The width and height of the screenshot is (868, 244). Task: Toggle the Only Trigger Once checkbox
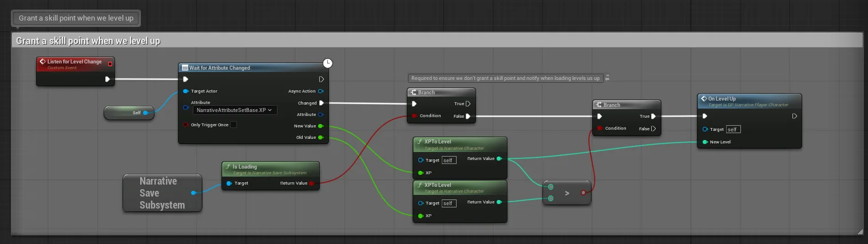click(x=233, y=125)
